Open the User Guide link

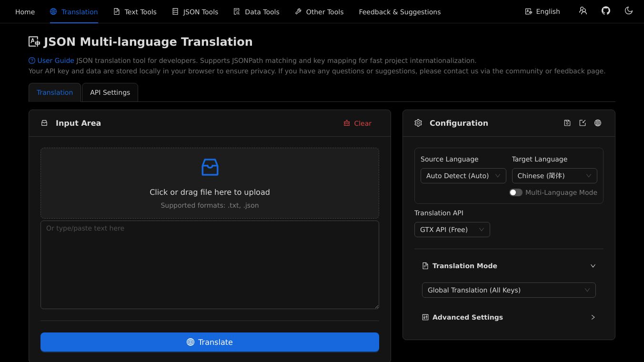[55, 60]
